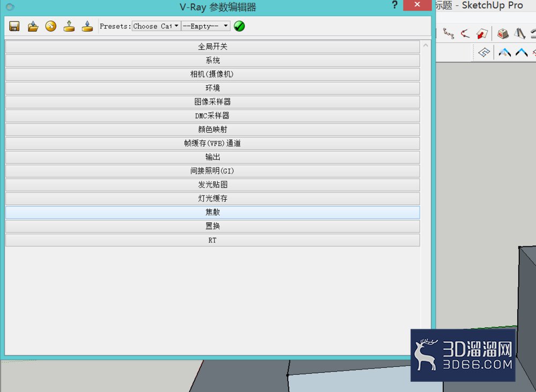Expand the 帧缓存(VFB)通道 rollout
Viewport: 536px width, 392px height.
click(x=213, y=144)
